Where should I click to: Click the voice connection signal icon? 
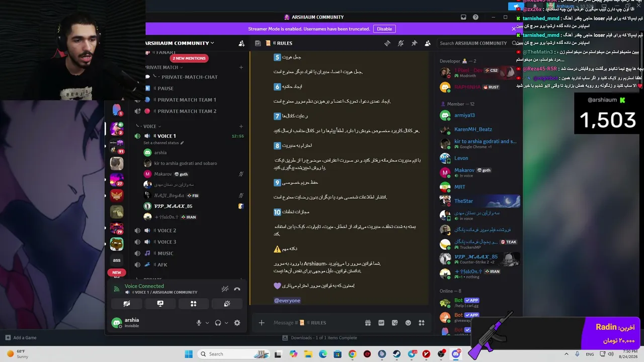coord(117,289)
